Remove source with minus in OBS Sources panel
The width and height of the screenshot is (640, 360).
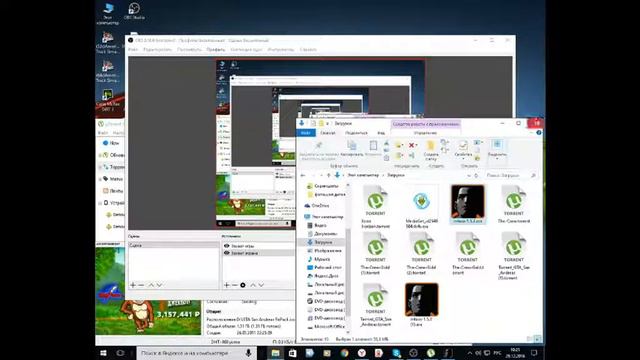[x=235, y=285]
